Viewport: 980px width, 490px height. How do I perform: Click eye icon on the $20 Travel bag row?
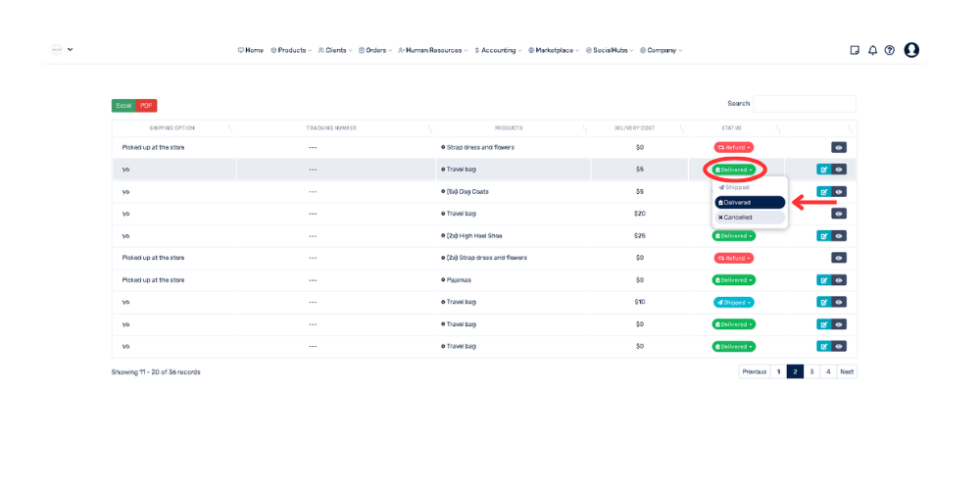click(x=839, y=214)
